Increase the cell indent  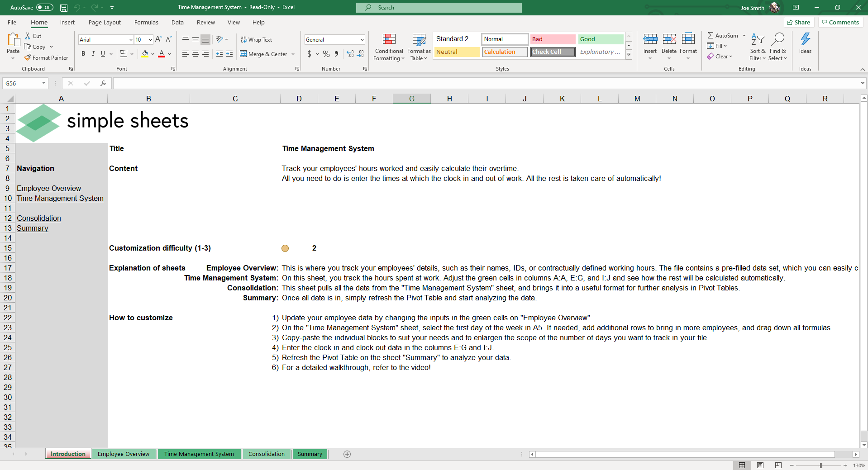point(229,54)
